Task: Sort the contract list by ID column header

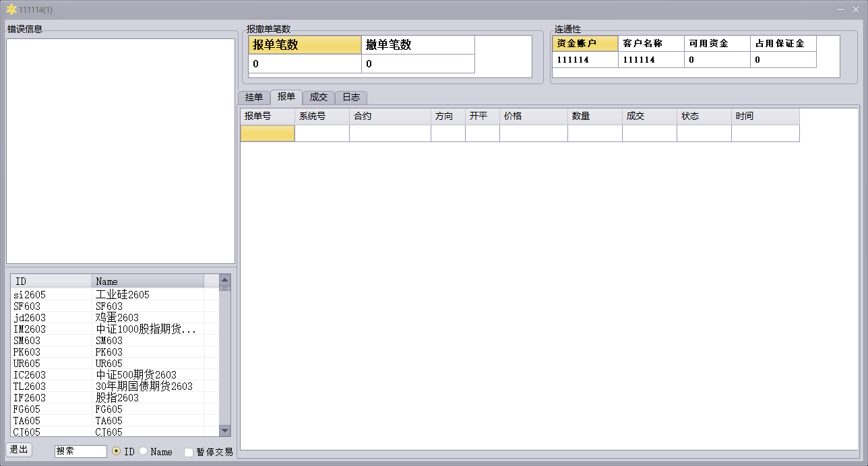Action: pos(51,281)
